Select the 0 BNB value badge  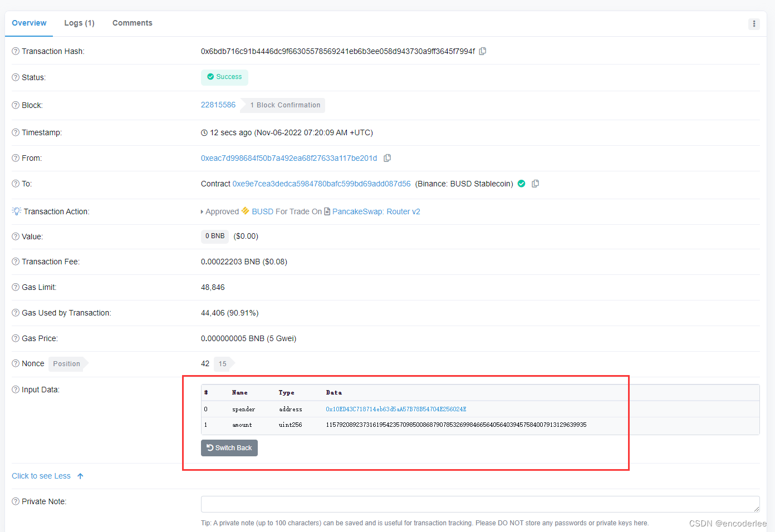pyautogui.click(x=215, y=236)
